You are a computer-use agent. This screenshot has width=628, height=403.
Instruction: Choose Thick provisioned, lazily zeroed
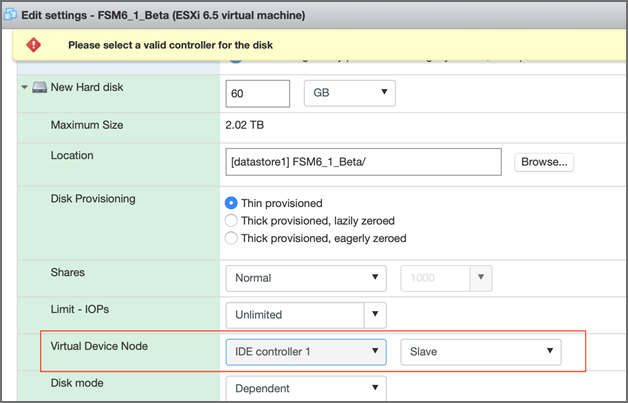point(232,221)
